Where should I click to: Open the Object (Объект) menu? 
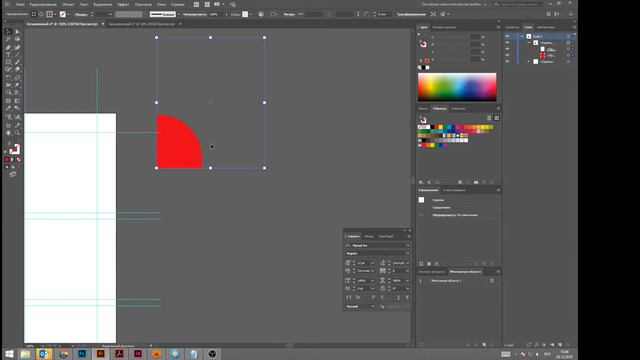[x=68, y=4]
